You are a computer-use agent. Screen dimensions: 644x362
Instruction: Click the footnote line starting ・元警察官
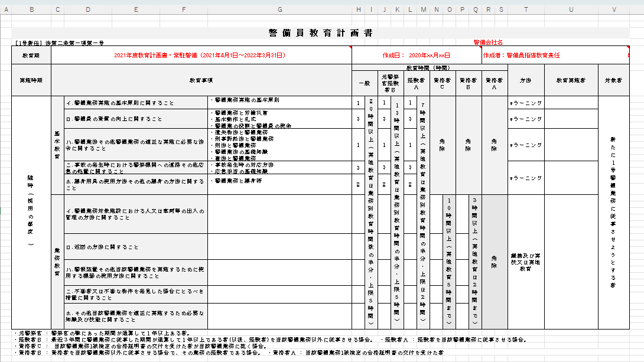pos(102,333)
